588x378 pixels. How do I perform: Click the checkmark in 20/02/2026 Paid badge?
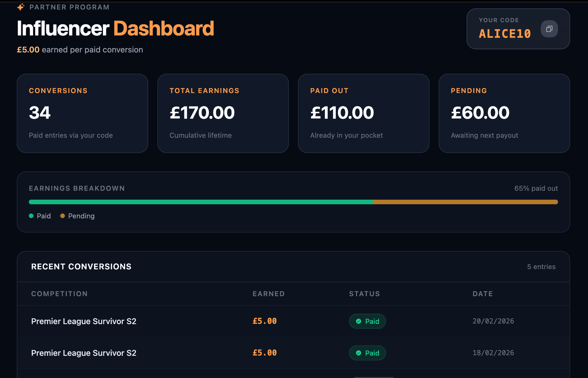pos(359,321)
